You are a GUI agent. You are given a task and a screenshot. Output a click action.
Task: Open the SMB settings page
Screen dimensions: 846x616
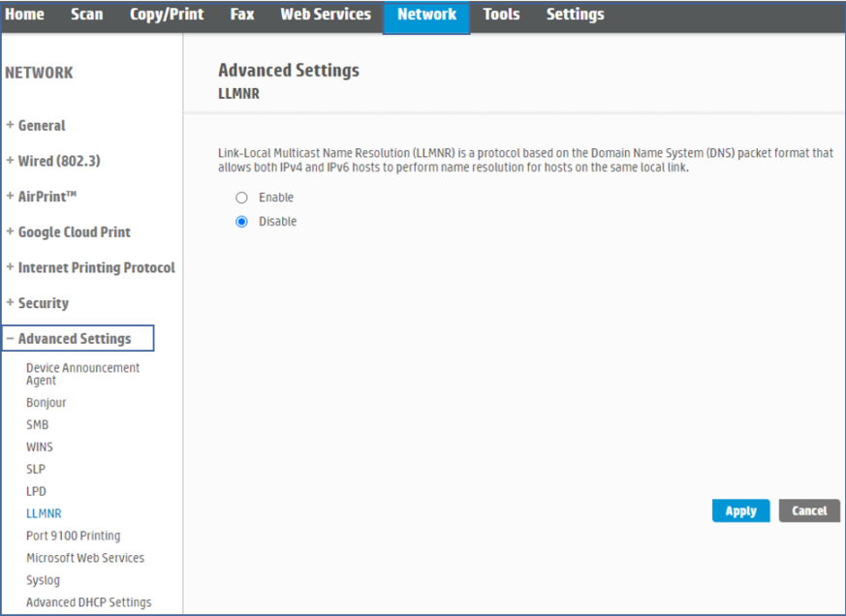(35, 424)
